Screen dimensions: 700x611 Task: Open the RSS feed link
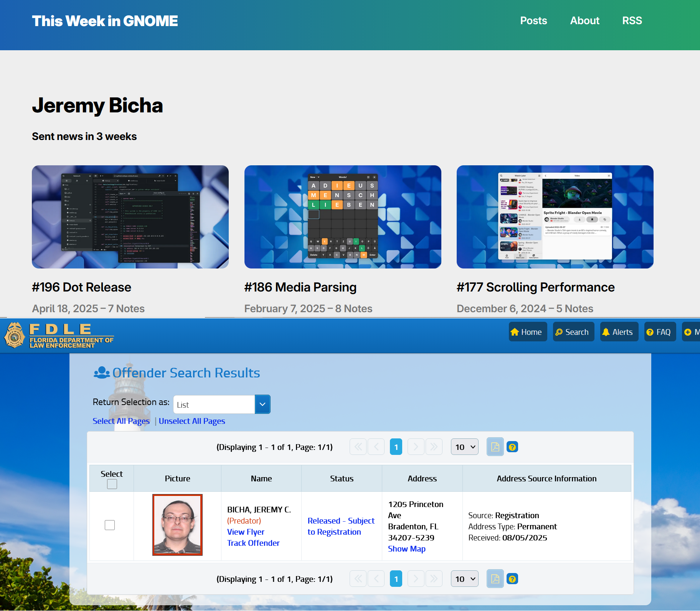pos(632,21)
